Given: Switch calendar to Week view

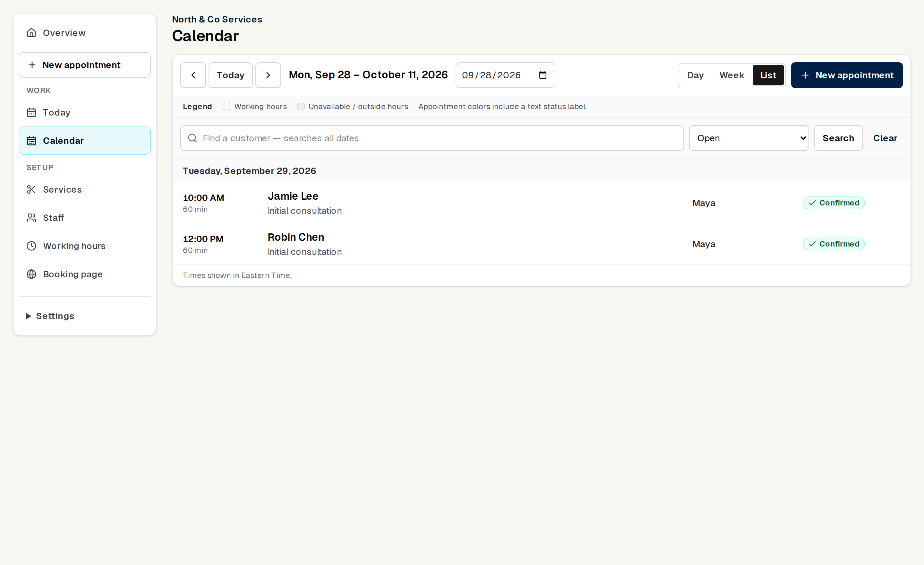Looking at the screenshot, I should pos(732,75).
